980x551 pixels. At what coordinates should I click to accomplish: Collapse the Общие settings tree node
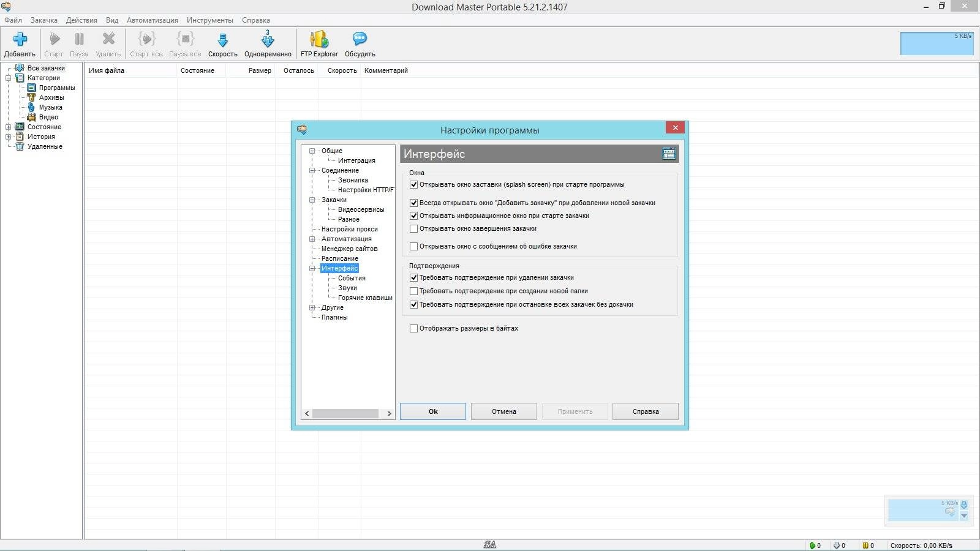point(312,151)
